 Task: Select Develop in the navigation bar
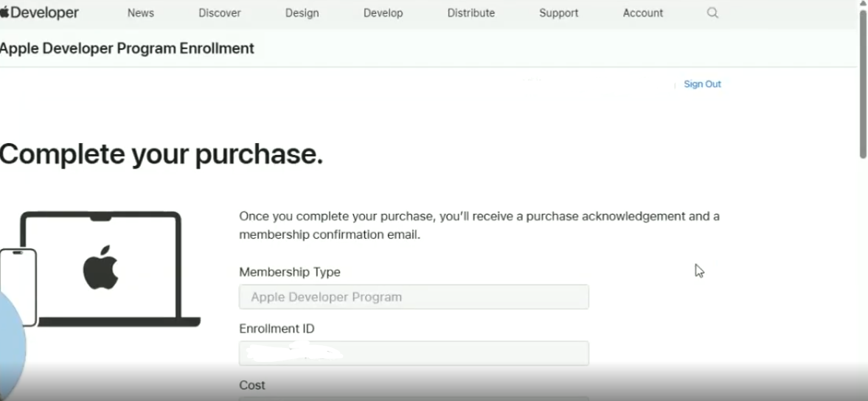click(x=383, y=13)
